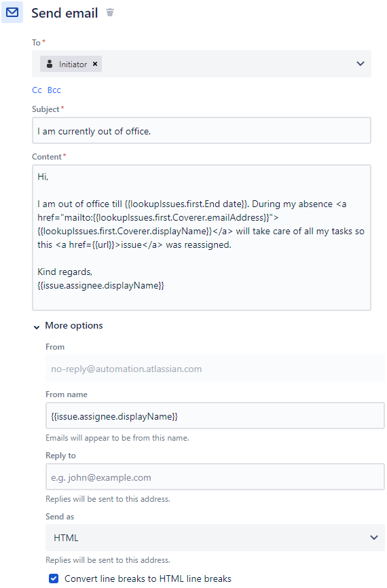Click the Reply to email field
This screenshot has width=387, height=588.
pyautogui.click(x=215, y=477)
